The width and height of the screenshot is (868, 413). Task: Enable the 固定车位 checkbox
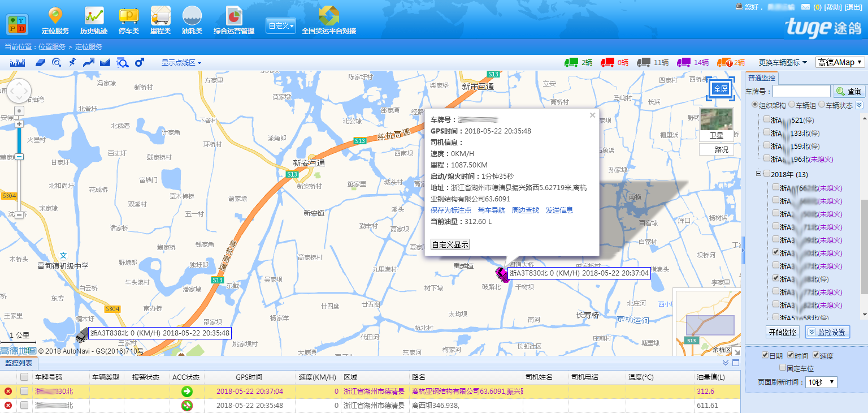(782, 368)
